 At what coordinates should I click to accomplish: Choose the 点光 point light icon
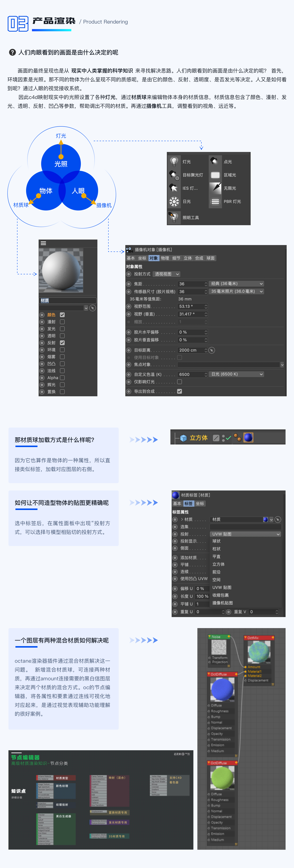pyautogui.click(x=215, y=162)
